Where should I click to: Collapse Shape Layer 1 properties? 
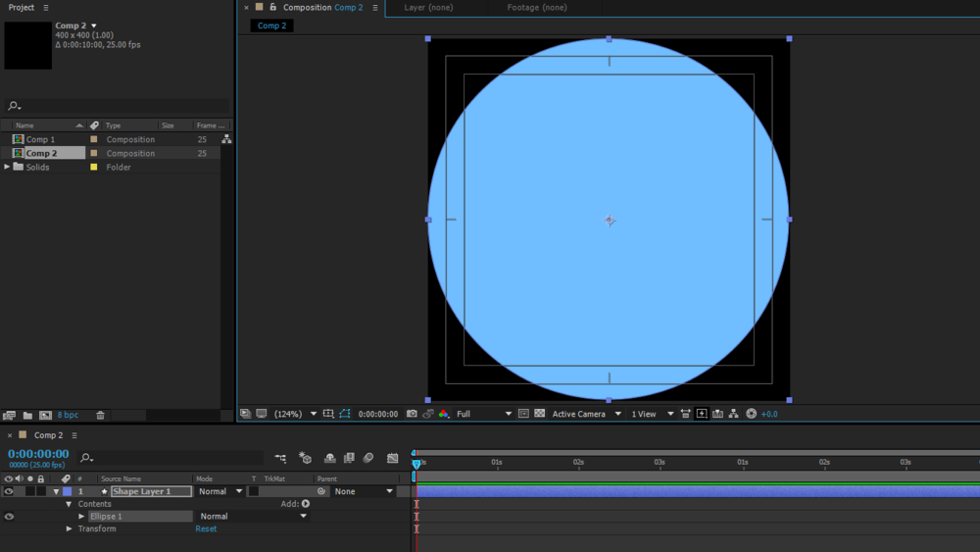click(x=56, y=491)
